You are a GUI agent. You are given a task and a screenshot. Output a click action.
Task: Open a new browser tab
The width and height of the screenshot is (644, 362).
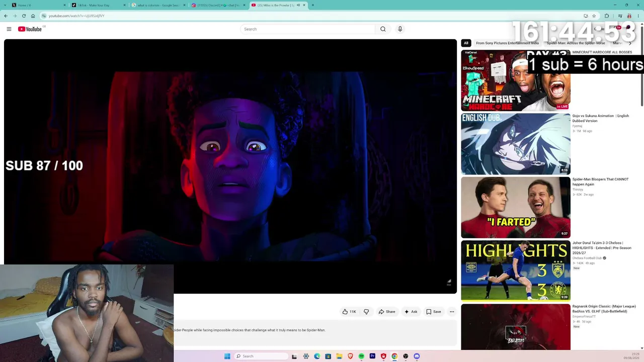pos(313,5)
